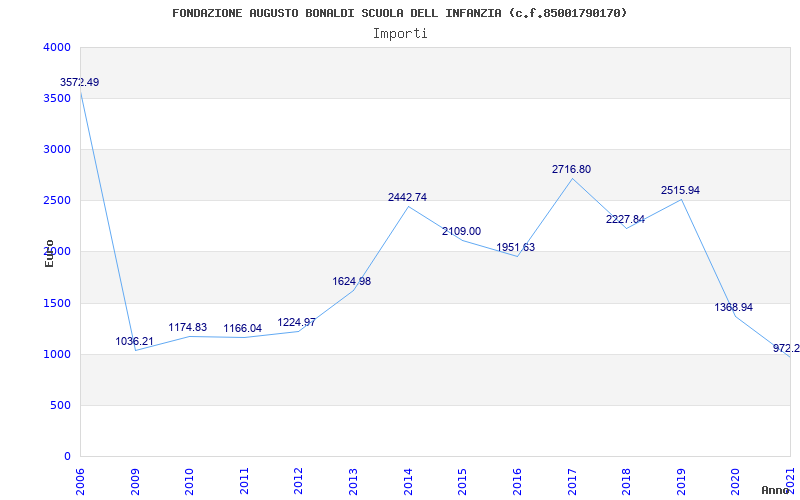Select the 2500 y-axis tick label
The image size is (800, 500).
tap(58, 201)
